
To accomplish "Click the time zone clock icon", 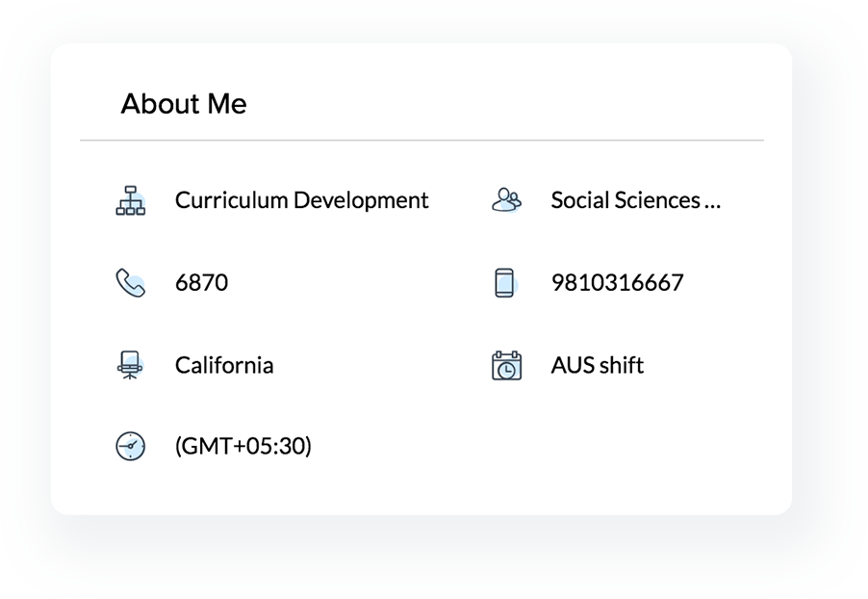I will pyautogui.click(x=130, y=447).
